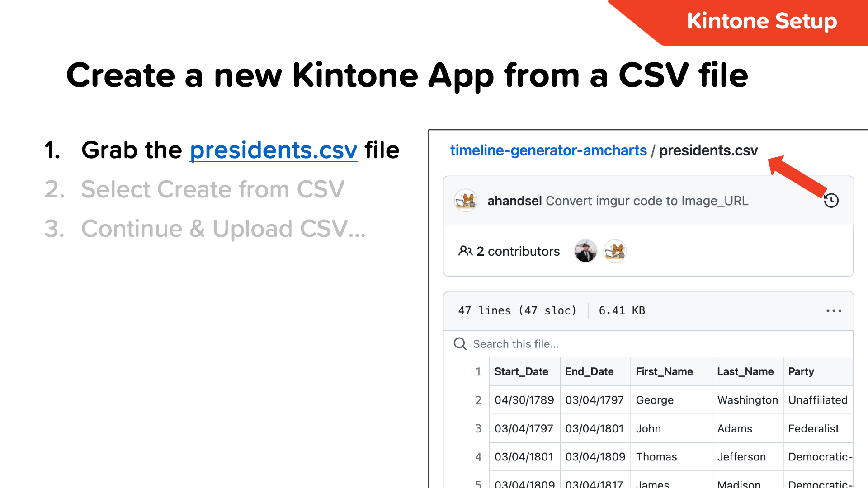Screen dimensions: 868x488
Task: Open the commit history clock icon
Action: (x=831, y=201)
